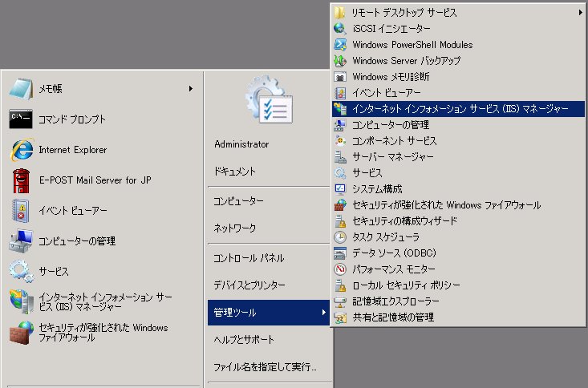Click パフォーマンス モニター icon
Viewport: 588px width, 388px height.
click(340, 269)
